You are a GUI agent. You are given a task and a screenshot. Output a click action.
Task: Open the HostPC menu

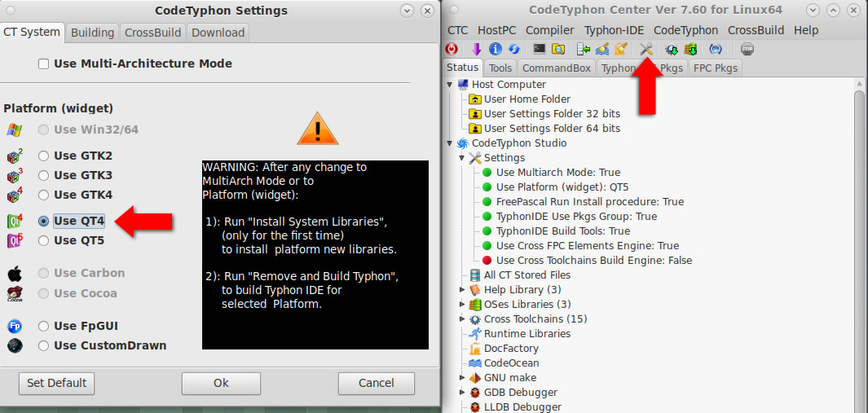coord(496,30)
